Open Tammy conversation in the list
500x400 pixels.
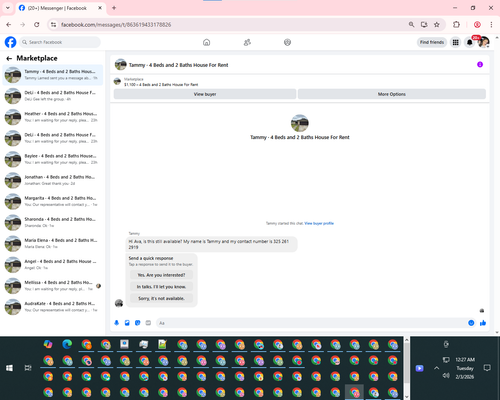coord(53,75)
